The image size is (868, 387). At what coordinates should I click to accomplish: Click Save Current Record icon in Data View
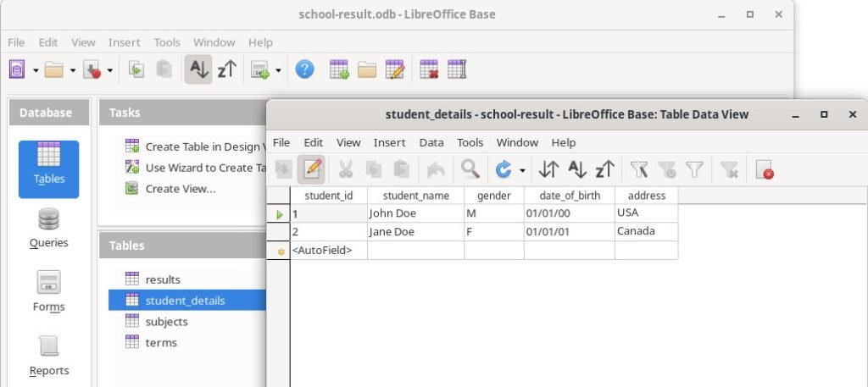(x=283, y=169)
